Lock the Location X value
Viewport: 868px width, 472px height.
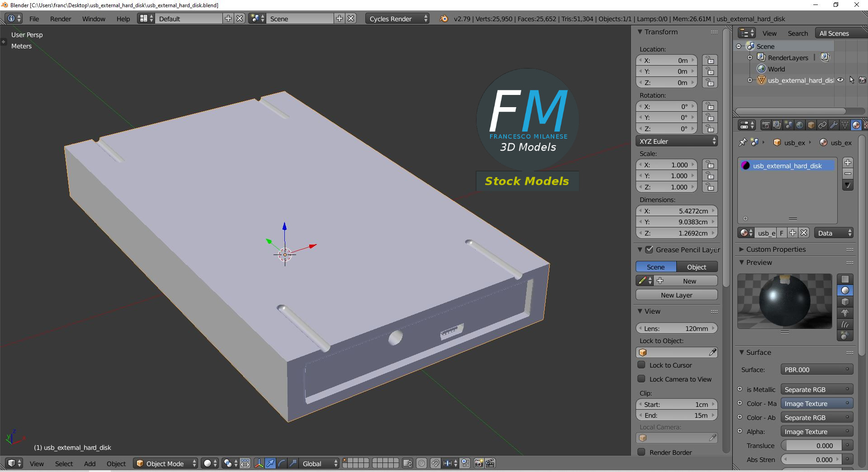(x=710, y=60)
